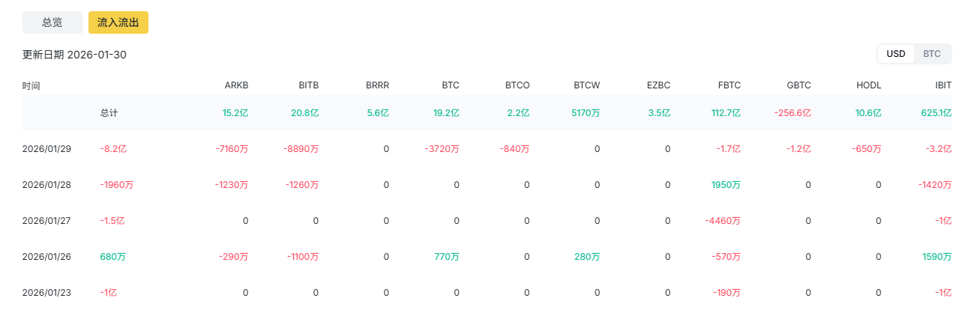Click the BTCO column header
The image size is (980, 310).
[517, 85]
